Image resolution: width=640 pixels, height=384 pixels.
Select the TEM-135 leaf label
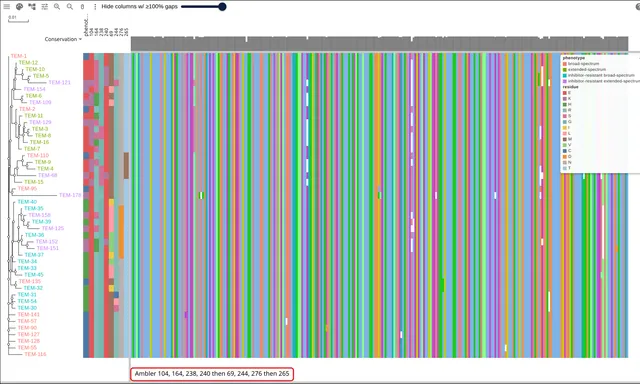pos(30,281)
